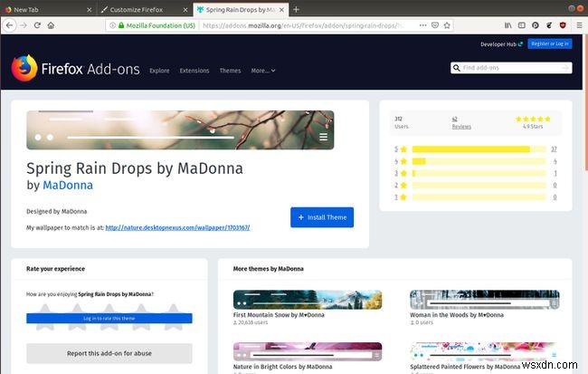The width and height of the screenshot is (588, 374).
Task: Toggle the sidebar view icon
Action: tap(522, 25)
